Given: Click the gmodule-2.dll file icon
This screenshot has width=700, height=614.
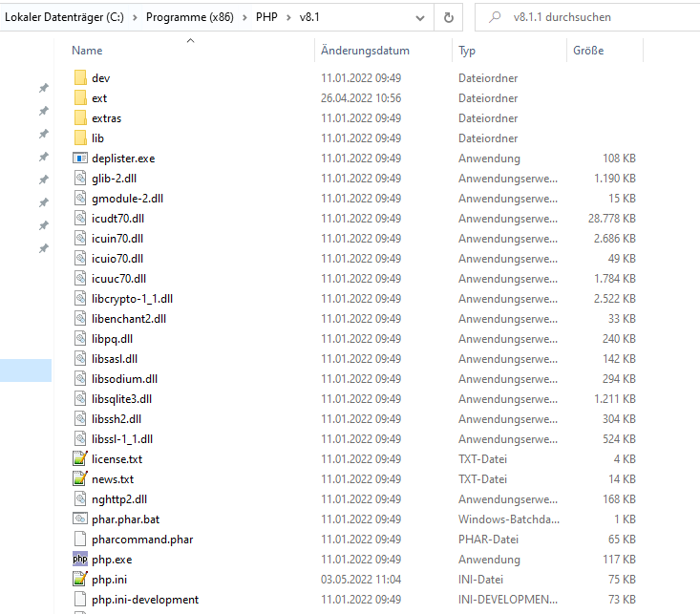Looking at the screenshot, I should pos(80,199).
